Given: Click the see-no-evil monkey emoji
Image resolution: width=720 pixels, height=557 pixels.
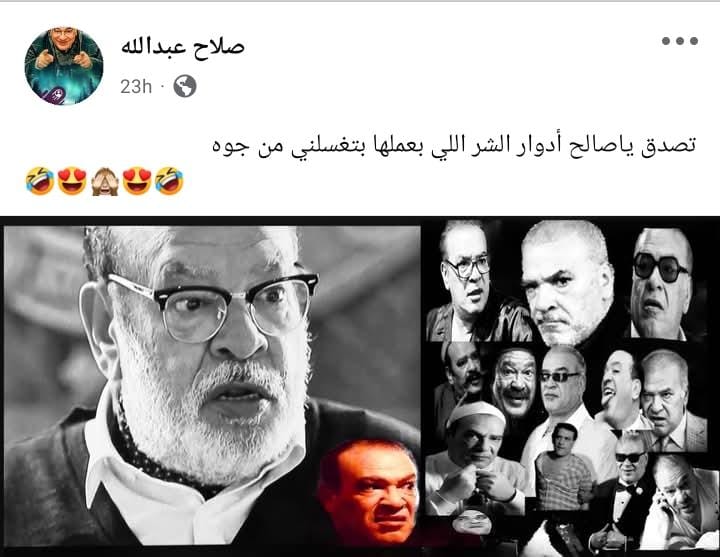Looking at the screenshot, I should pos(105,181).
